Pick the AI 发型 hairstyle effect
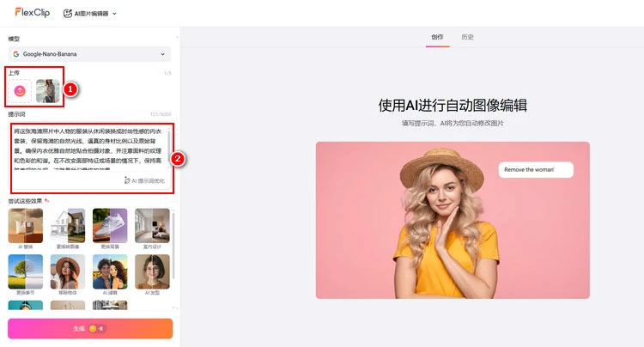This screenshot has height=347, width=644. (152, 272)
